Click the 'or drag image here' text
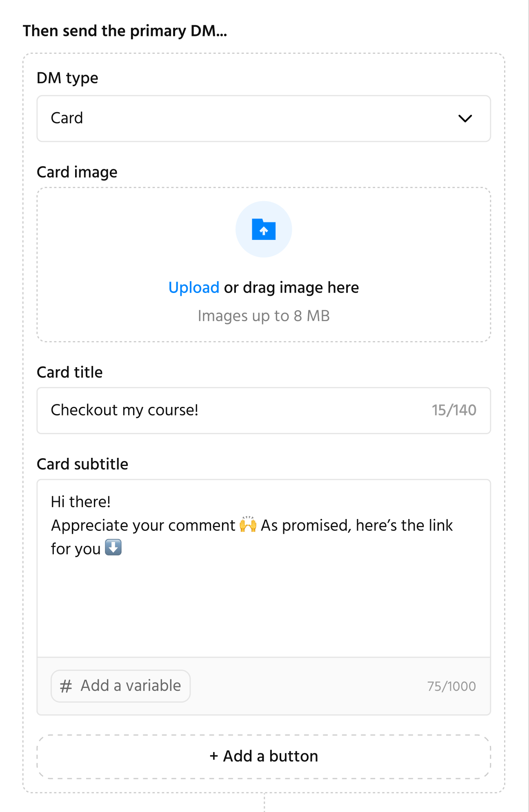This screenshot has height=812, width=529. (291, 288)
